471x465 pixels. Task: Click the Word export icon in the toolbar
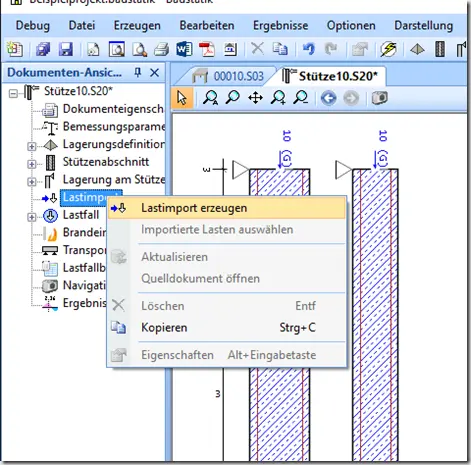click(x=184, y=49)
